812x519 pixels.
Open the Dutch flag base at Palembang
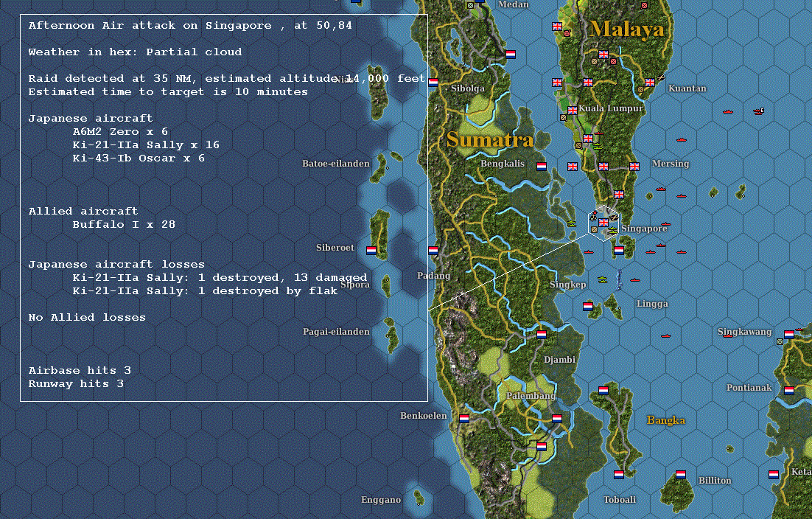tap(557, 418)
